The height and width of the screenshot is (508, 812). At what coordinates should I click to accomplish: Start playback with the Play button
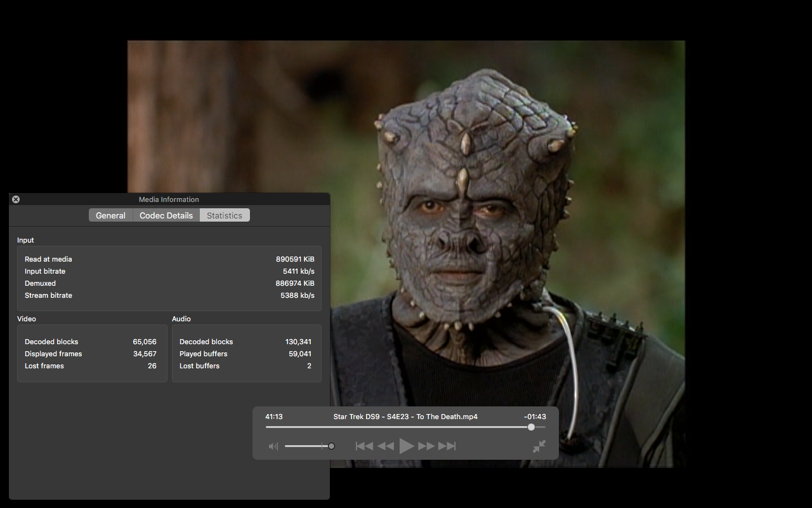(407, 446)
